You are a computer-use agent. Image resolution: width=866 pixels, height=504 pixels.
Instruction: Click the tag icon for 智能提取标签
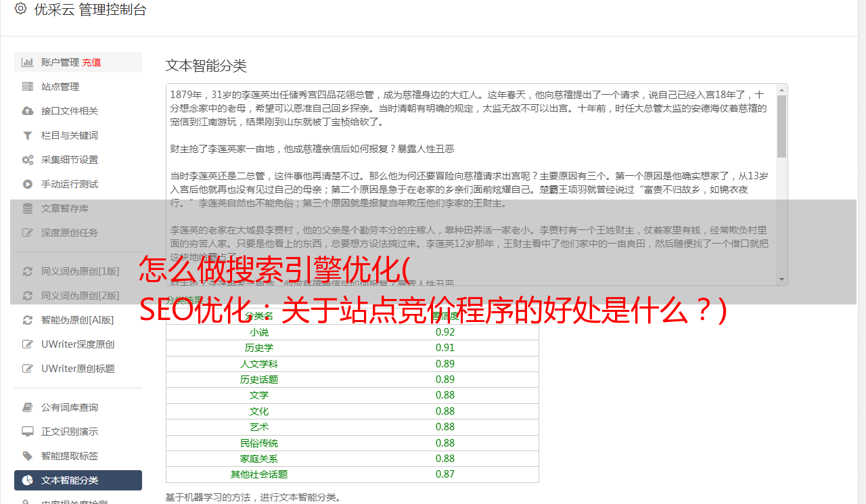click(28, 456)
